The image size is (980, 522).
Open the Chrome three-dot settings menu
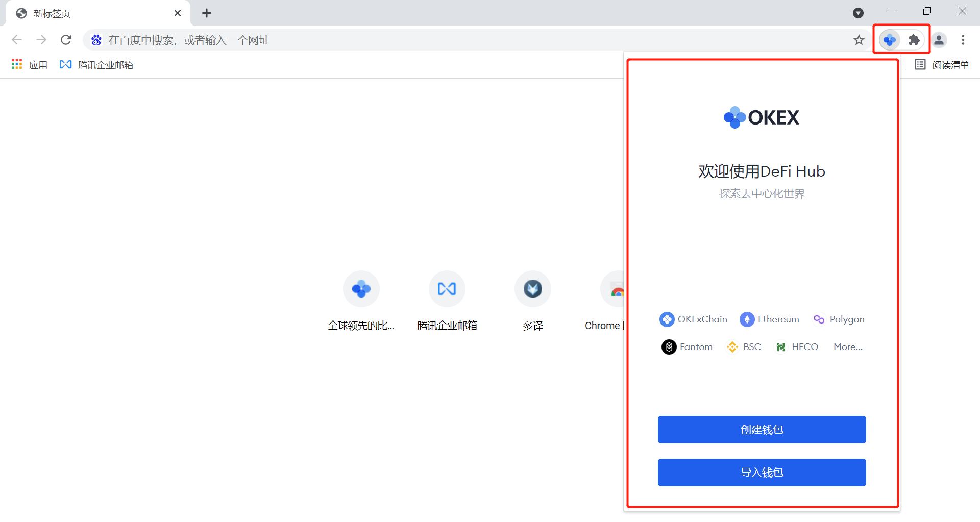(x=963, y=40)
